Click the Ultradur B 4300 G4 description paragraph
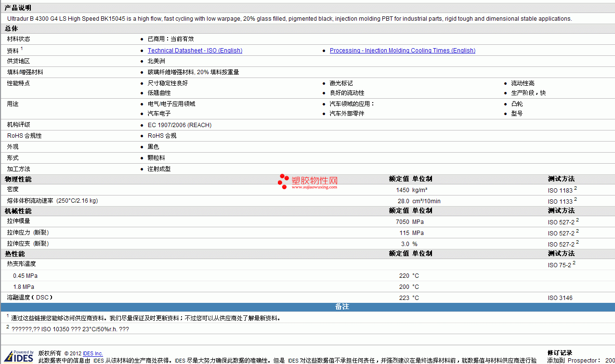The height and width of the screenshot is (364, 615). click(x=289, y=19)
